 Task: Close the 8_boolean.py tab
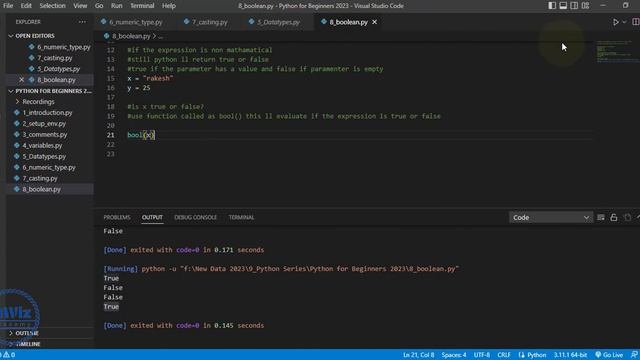click(x=374, y=22)
